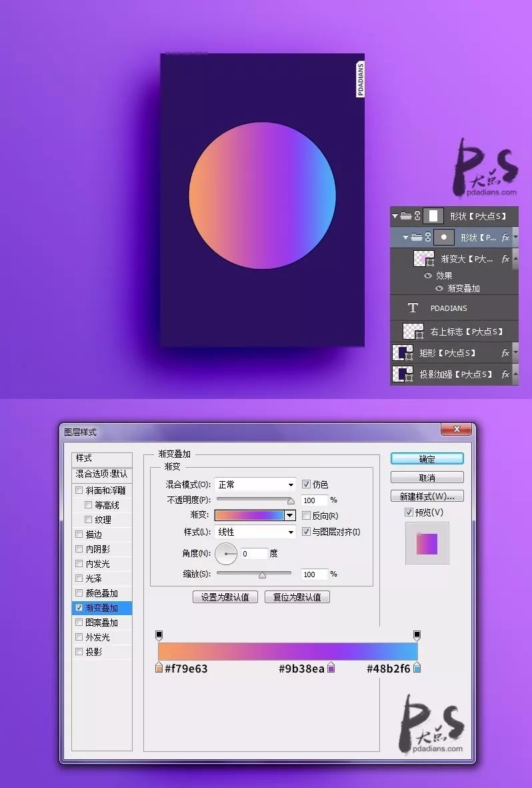Viewport: 532px width, 788px height.
Task: Click the folder icon of the 形状【P大点S】 group
Action: 406,216
